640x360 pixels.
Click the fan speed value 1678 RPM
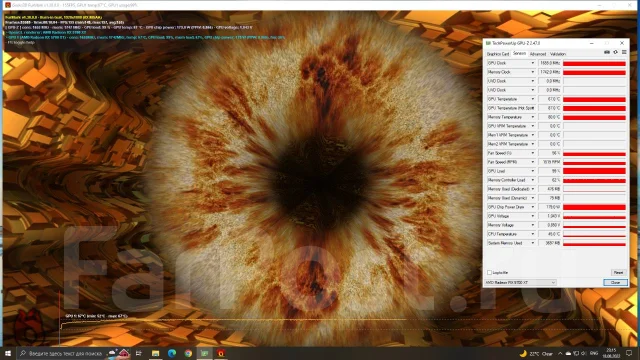click(x=550, y=162)
